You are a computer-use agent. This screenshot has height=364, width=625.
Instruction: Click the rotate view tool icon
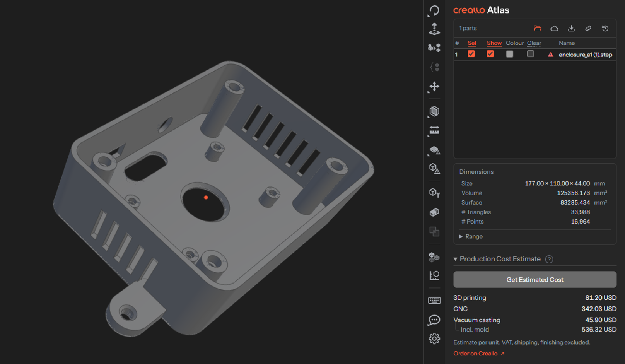(x=434, y=10)
